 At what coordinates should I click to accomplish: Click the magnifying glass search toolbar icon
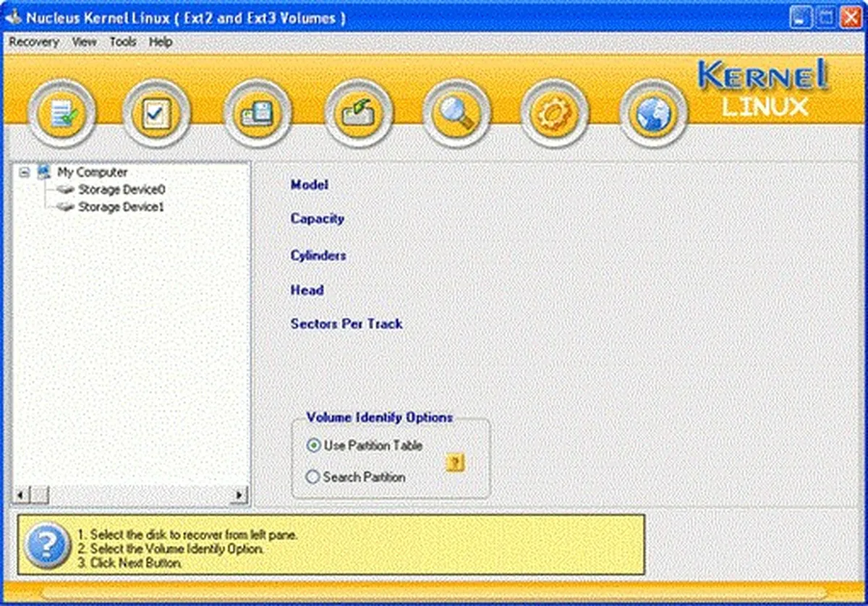(456, 114)
